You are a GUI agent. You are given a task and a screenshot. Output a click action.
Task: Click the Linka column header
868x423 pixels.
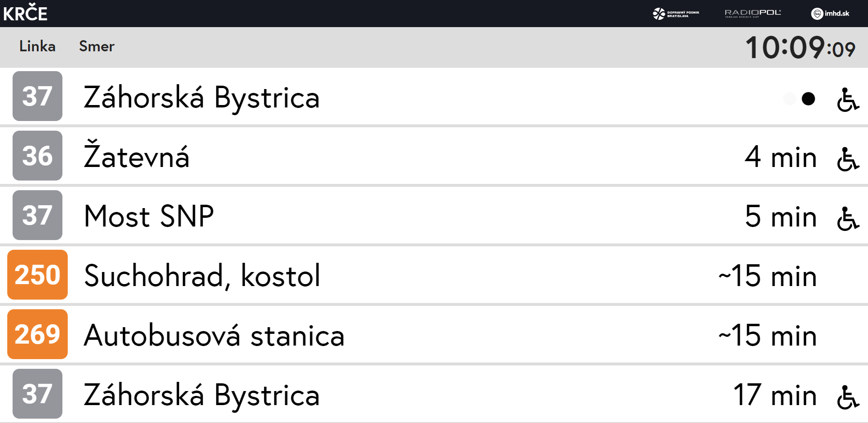[x=37, y=46]
